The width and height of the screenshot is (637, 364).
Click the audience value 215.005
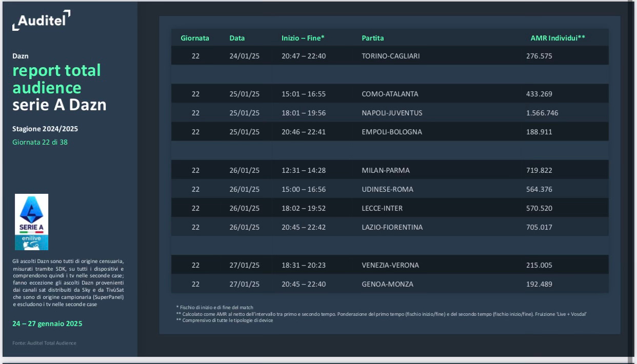[539, 265]
